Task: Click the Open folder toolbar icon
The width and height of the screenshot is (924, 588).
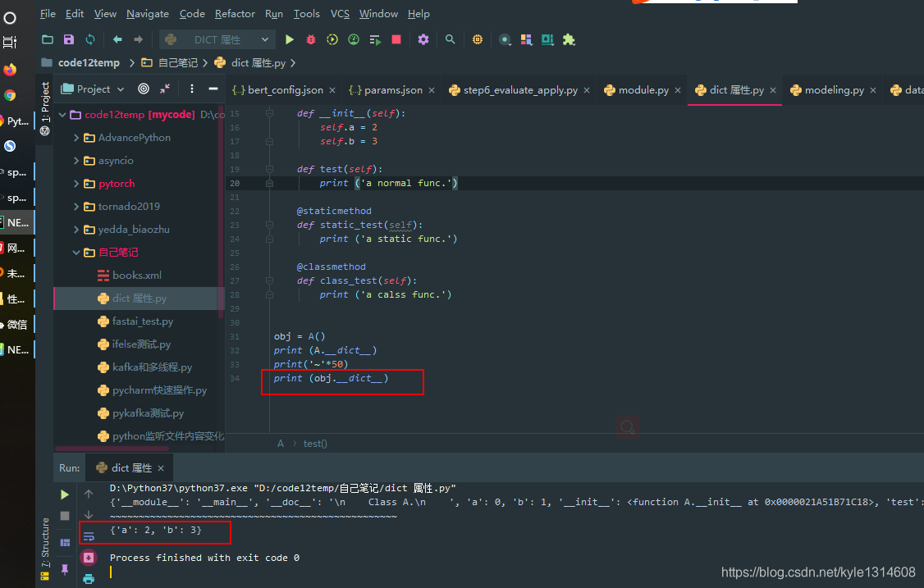Action: (x=48, y=39)
